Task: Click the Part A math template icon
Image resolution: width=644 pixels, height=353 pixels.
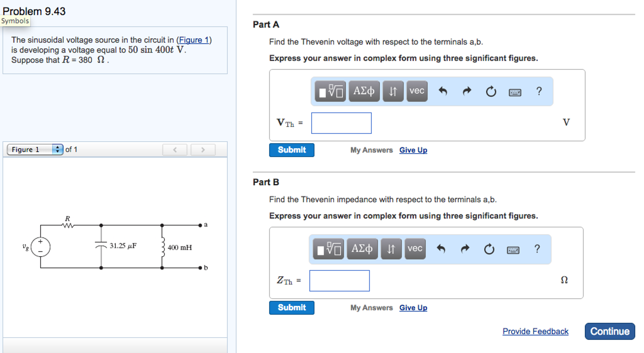Action: click(x=330, y=91)
